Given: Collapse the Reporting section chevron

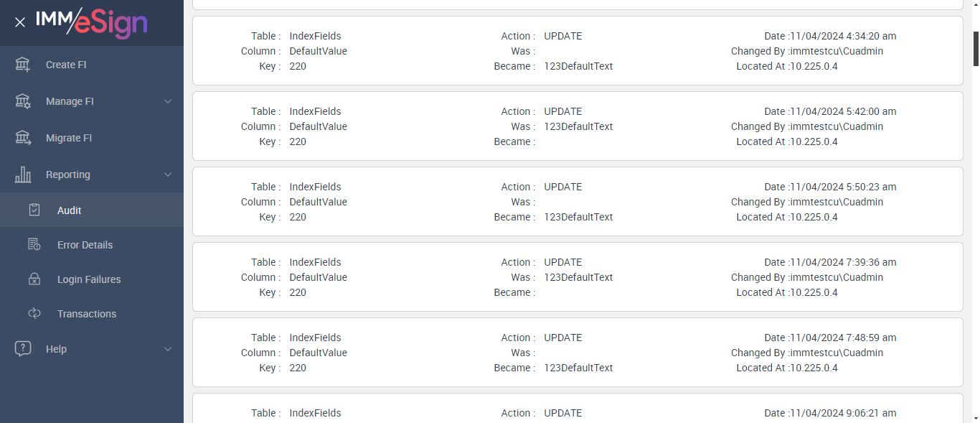Looking at the screenshot, I should pos(168,175).
